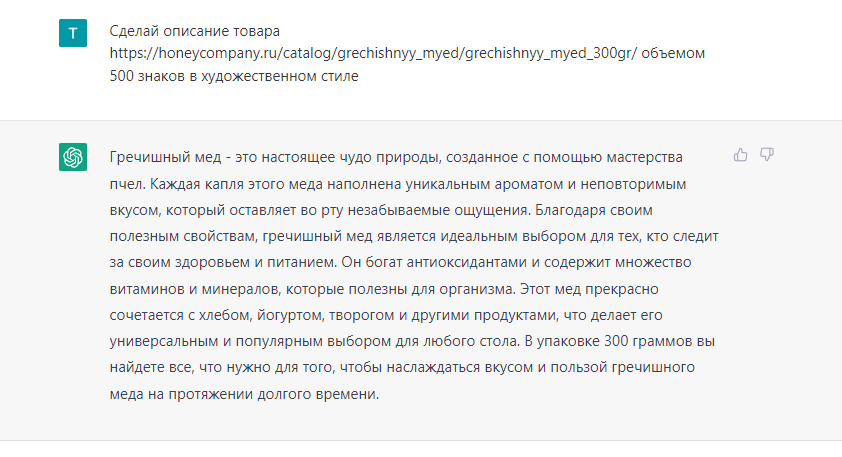Click the opening words "Гречишный мед" in the response
842x457 pixels.
tap(165, 157)
